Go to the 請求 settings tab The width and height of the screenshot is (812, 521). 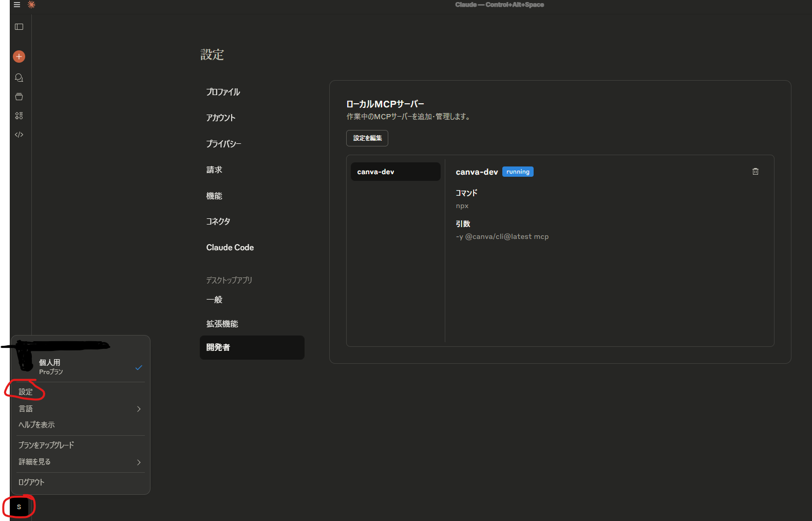click(252, 170)
